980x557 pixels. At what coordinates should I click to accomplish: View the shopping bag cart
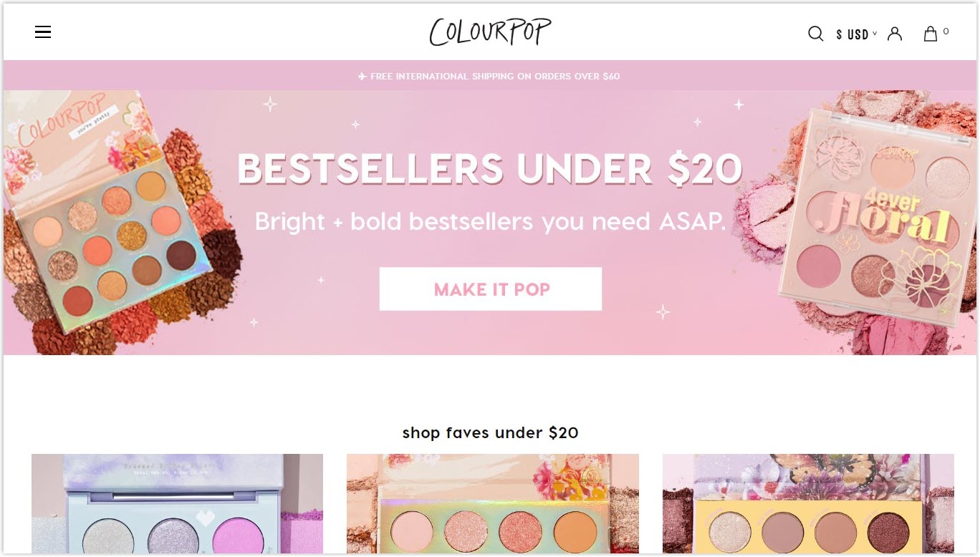point(930,34)
